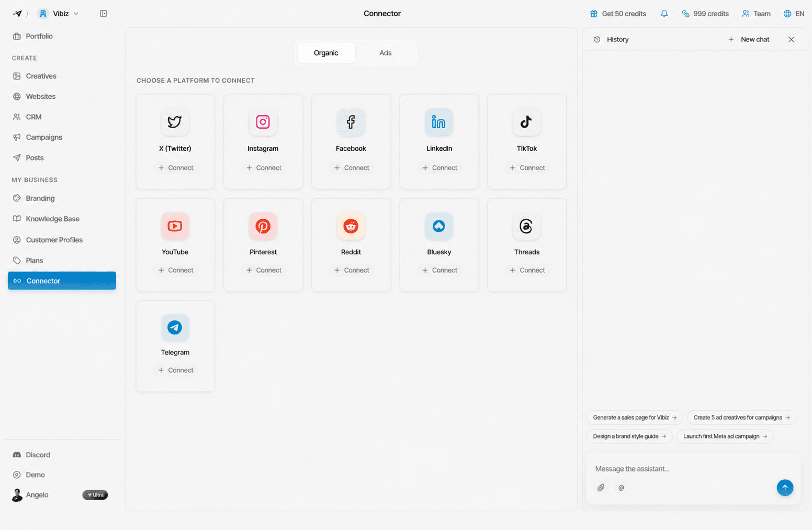Open the Vibiz workspace dropdown

[x=59, y=14]
